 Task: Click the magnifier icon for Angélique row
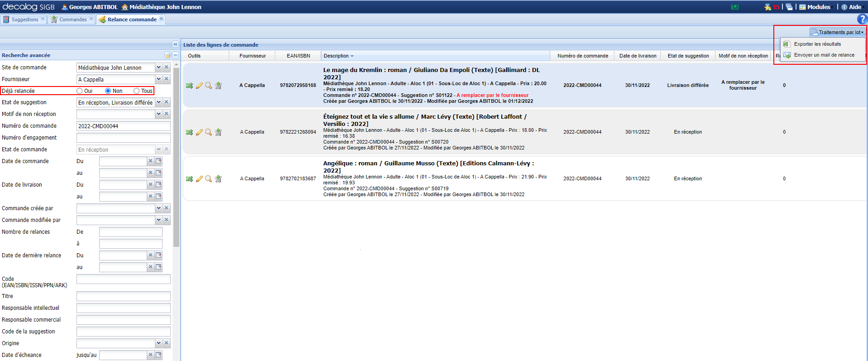[x=208, y=179]
